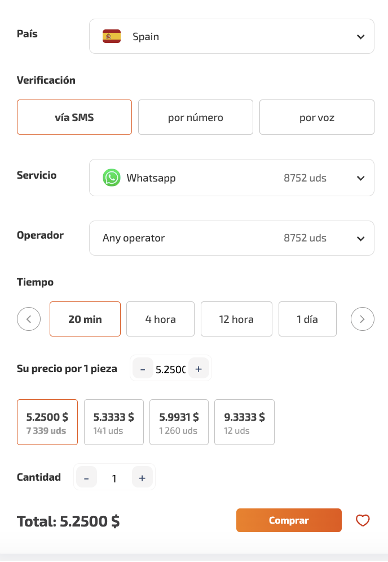Expand the Servicio dropdown chevron
The image size is (388, 562).
click(361, 178)
